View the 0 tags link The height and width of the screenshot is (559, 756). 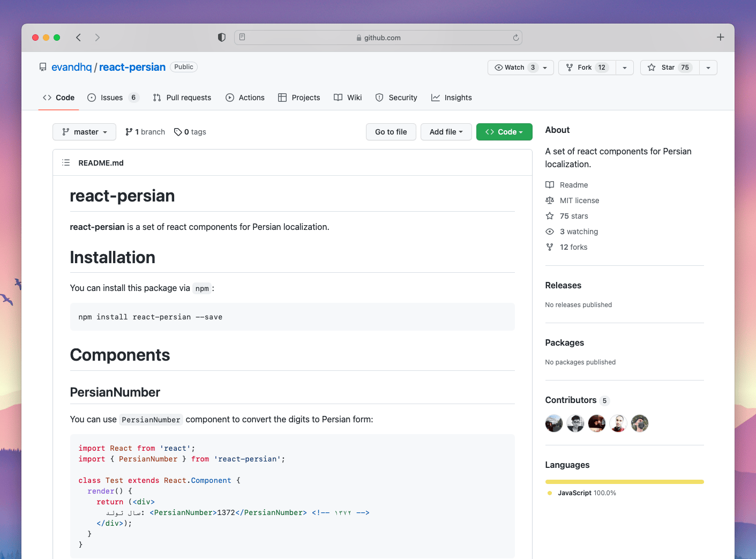(190, 132)
